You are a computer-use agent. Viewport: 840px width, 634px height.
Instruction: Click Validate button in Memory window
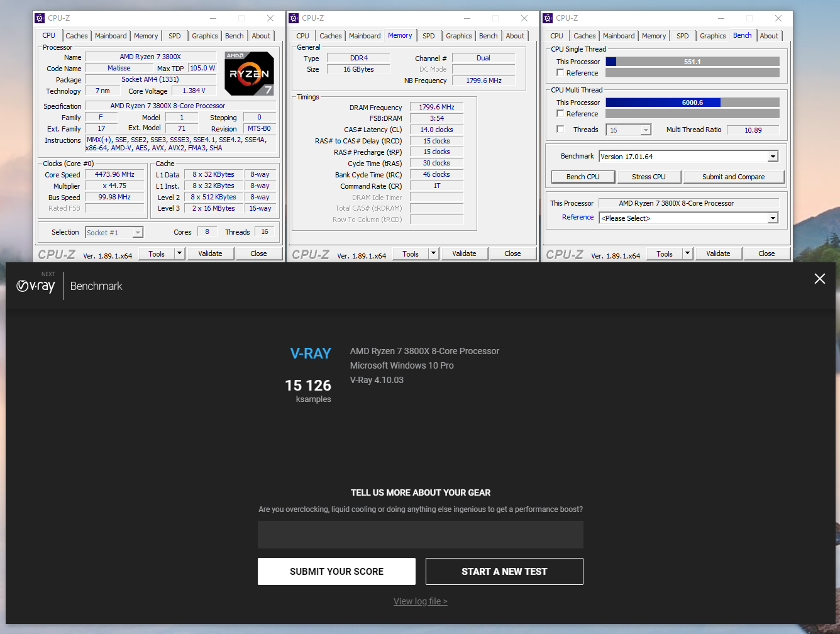(464, 253)
